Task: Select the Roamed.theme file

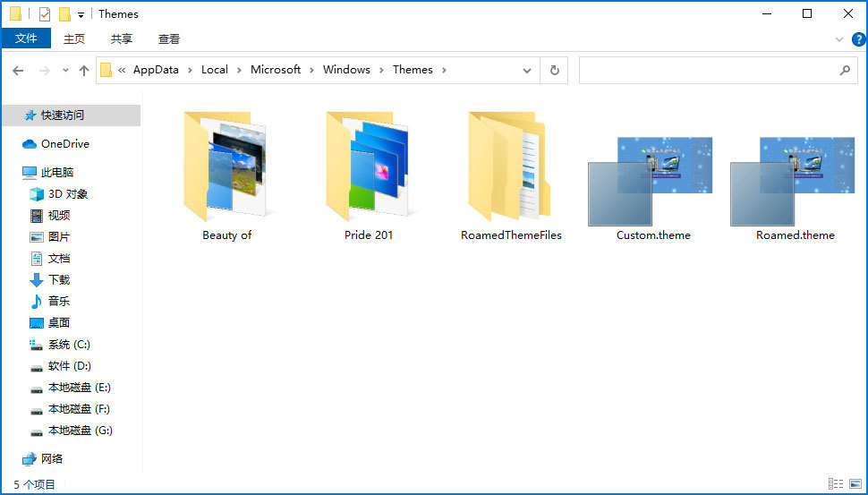Action: pos(795,183)
